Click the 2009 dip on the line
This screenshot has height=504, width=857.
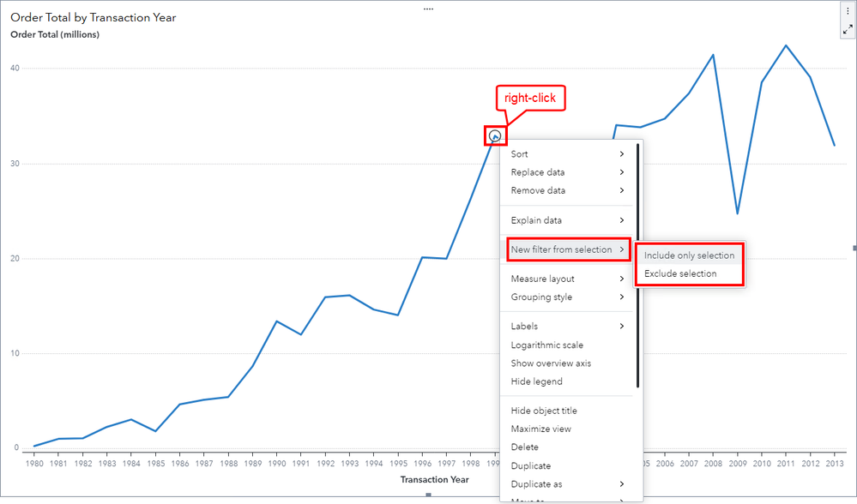coord(737,213)
